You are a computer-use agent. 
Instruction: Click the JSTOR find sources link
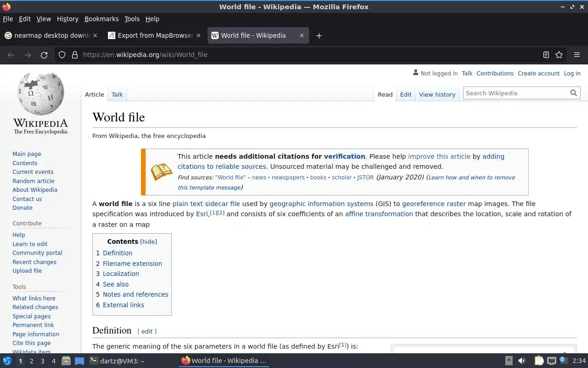click(x=365, y=178)
